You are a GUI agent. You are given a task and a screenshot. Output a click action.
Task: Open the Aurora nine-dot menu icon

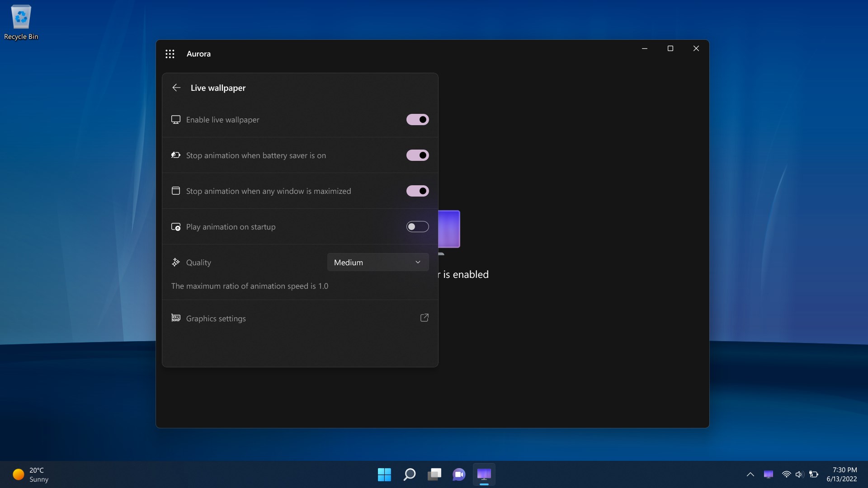[170, 54]
